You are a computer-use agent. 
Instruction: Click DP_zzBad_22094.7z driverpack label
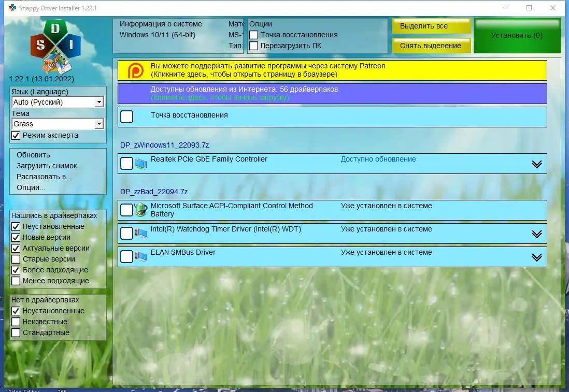[x=154, y=192]
